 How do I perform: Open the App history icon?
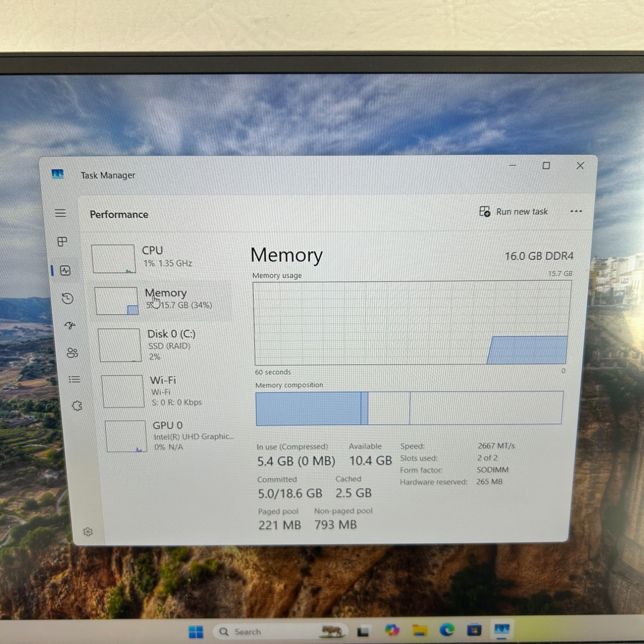click(x=67, y=298)
